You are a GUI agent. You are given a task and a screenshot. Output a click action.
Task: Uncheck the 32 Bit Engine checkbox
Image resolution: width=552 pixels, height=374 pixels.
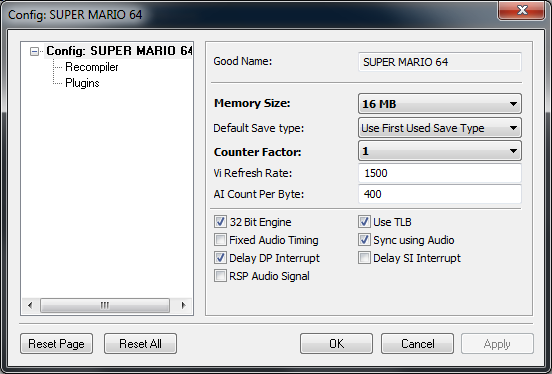(220, 222)
